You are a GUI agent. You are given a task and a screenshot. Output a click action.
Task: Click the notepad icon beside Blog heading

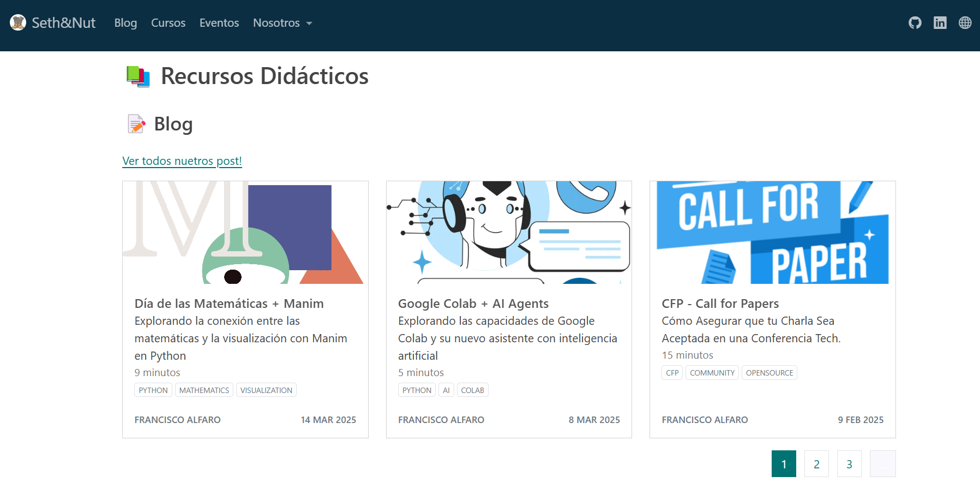coord(136,124)
